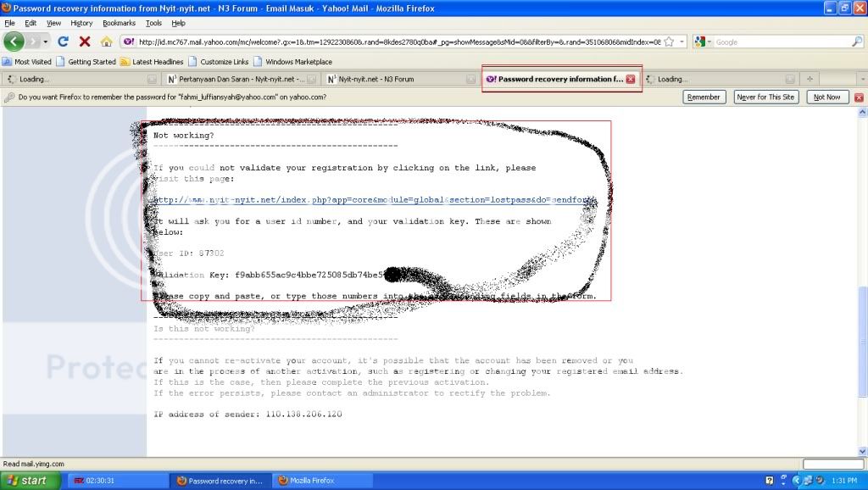Open the list all tabs dropdown
The width and height of the screenshot is (868, 490).
pyautogui.click(x=861, y=79)
